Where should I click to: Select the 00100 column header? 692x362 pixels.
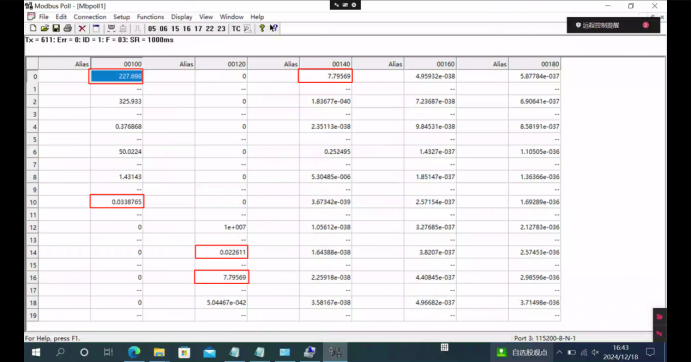[117, 64]
